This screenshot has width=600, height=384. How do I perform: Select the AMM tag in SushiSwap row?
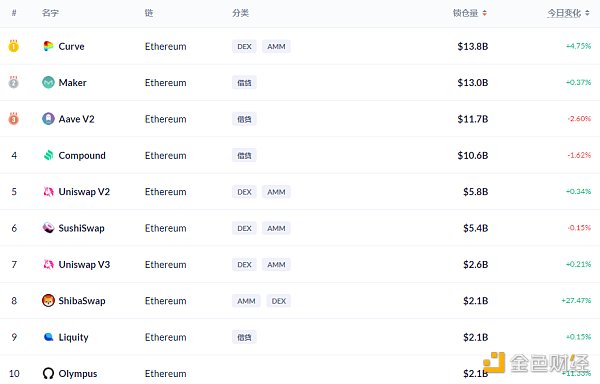coord(276,228)
